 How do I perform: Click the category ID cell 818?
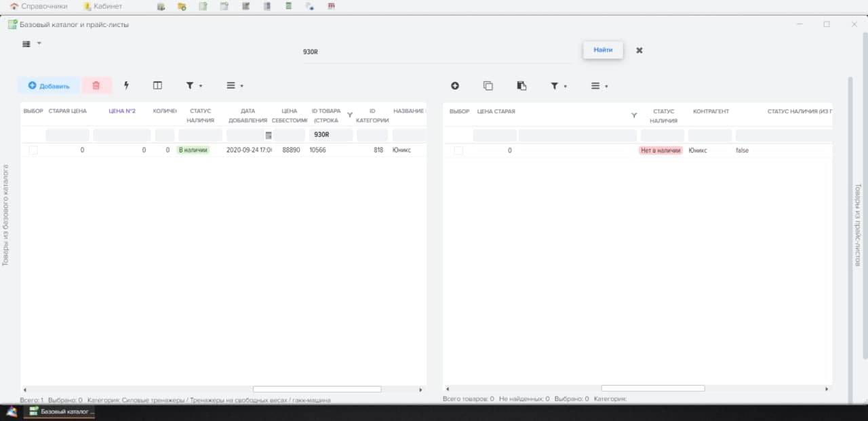378,150
